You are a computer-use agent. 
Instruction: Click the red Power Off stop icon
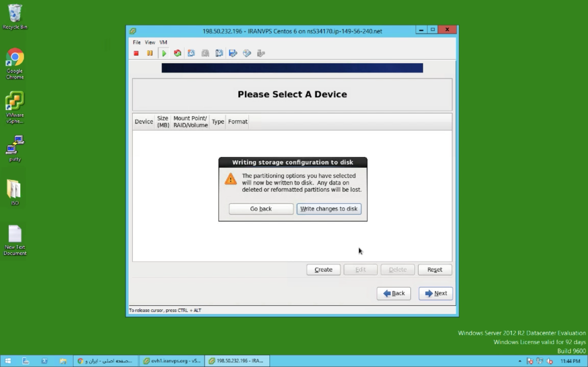click(x=136, y=53)
